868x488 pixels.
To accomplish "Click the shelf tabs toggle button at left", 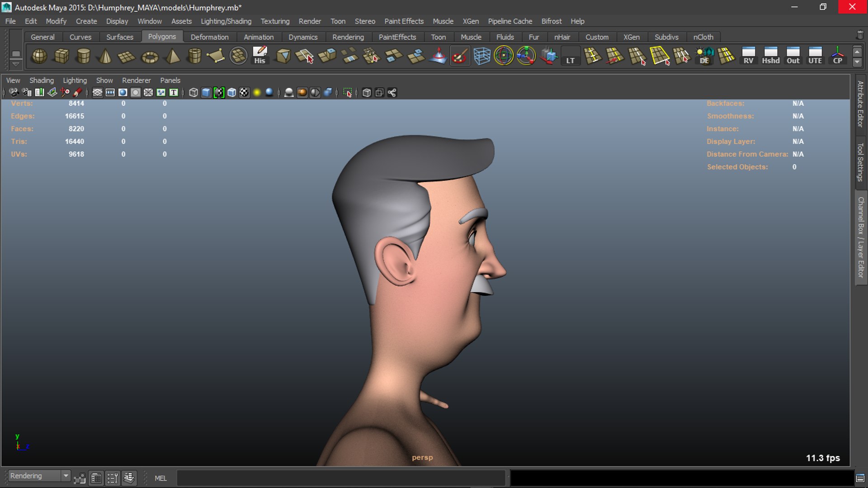I will pos(16,53).
